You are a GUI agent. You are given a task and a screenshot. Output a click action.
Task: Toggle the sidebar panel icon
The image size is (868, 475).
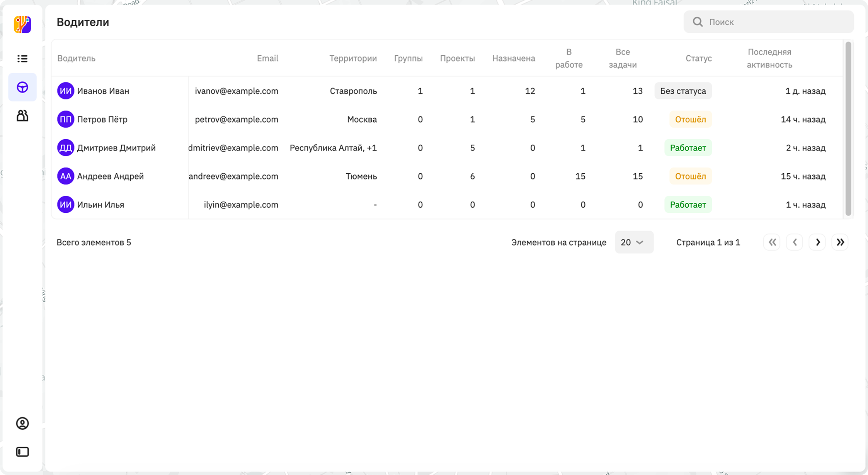point(22,452)
